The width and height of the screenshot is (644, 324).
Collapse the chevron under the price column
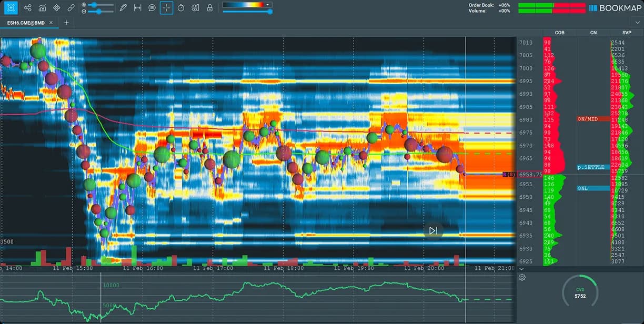(x=521, y=269)
